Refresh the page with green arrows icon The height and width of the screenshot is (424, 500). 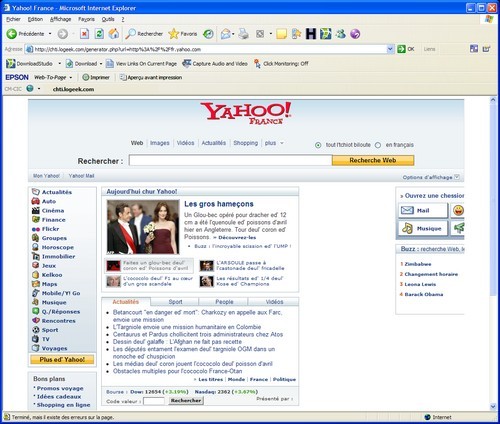pyautogui.click(x=99, y=34)
